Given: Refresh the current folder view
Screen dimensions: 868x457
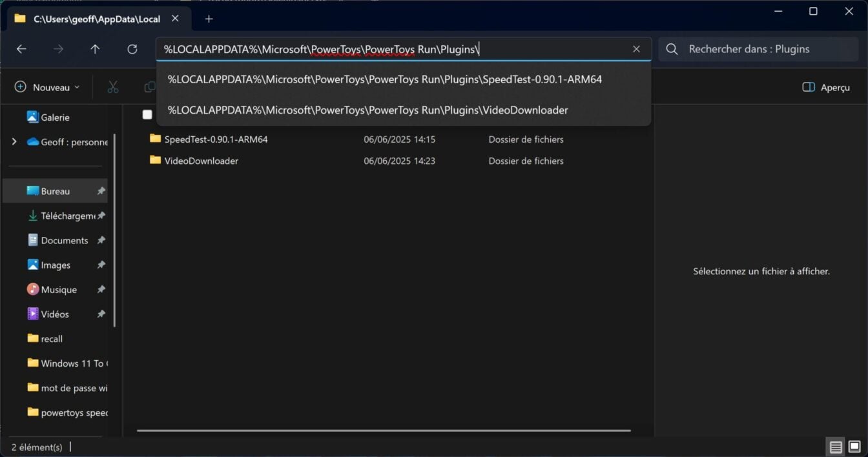Looking at the screenshot, I should (x=132, y=49).
